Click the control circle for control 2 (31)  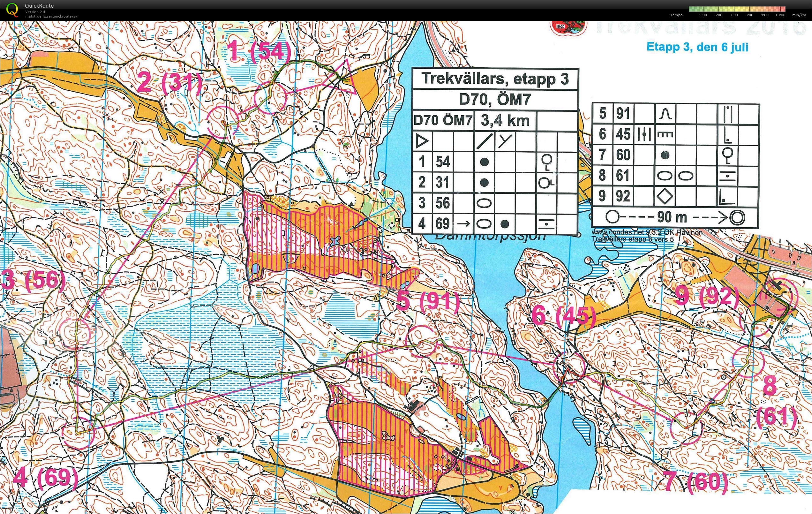pyautogui.click(x=222, y=122)
